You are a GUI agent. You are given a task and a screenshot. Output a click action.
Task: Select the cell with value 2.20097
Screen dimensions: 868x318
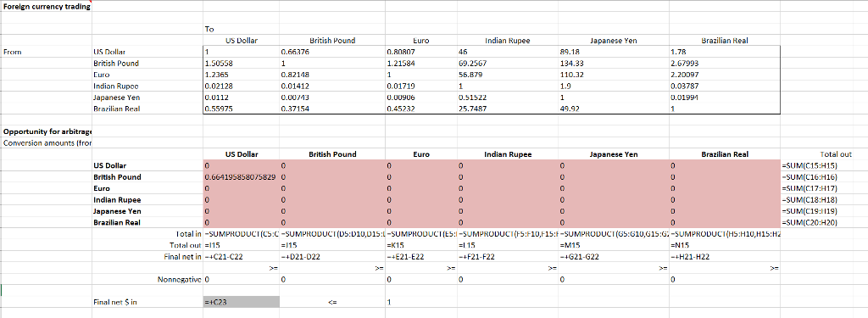[x=724, y=75]
